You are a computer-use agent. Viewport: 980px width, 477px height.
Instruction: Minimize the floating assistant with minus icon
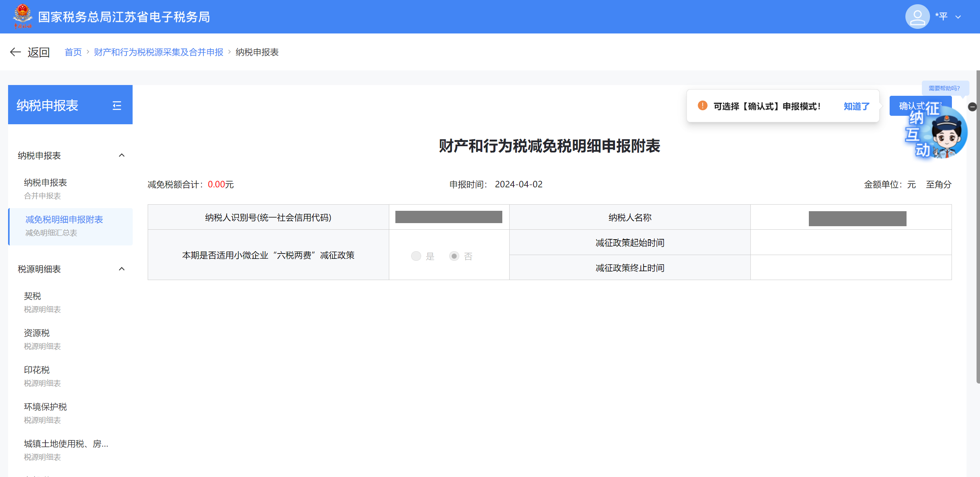tap(972, 107)
